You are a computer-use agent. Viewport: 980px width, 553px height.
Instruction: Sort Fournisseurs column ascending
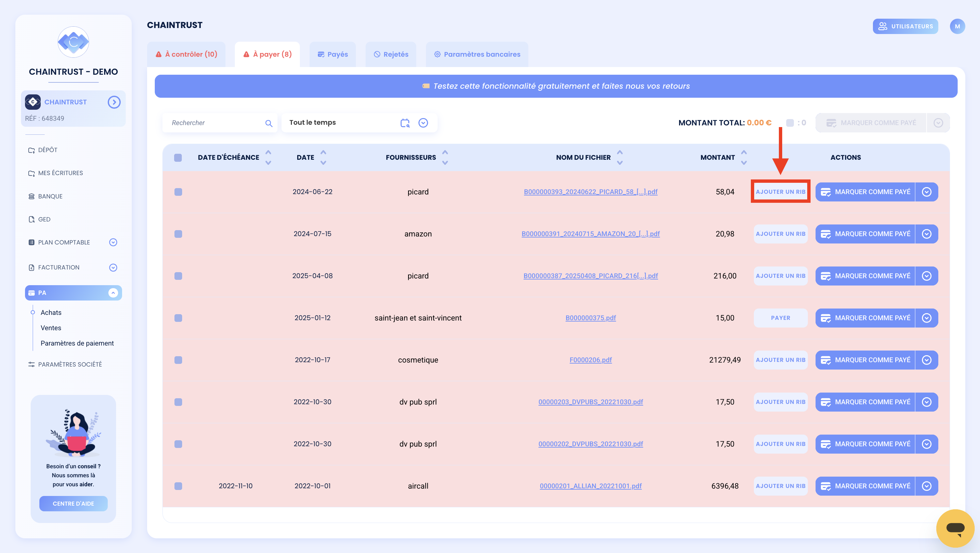click(445, 152)
